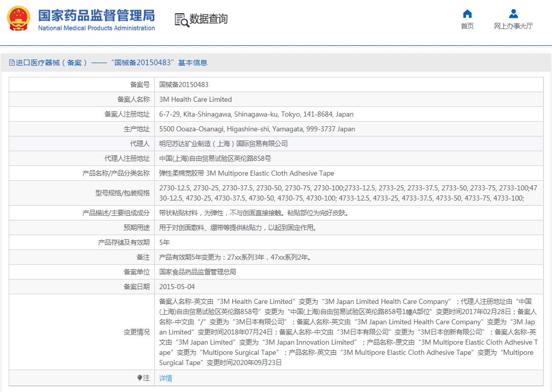This screenshot has width=552, height=392.
Task: Click the 国家药品监督管理局 title
Action: coord(96,15)
